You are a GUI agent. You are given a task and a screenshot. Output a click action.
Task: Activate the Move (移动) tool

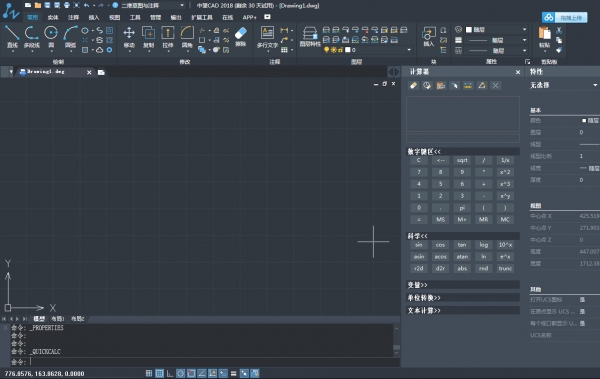pyautogui.click(x=129, y=37)
